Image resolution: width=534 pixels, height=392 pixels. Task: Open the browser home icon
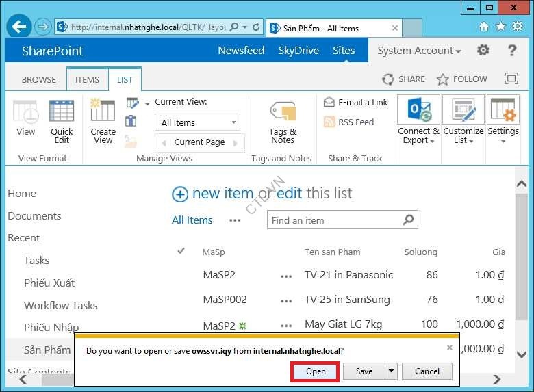(x=483, y=27)
